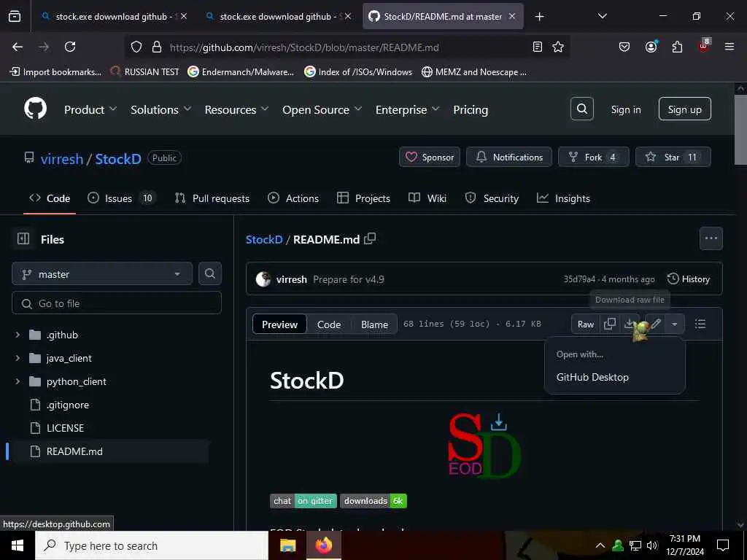Open the Resources menu dropdown
747x560 pixels.
tap(236, 109)
